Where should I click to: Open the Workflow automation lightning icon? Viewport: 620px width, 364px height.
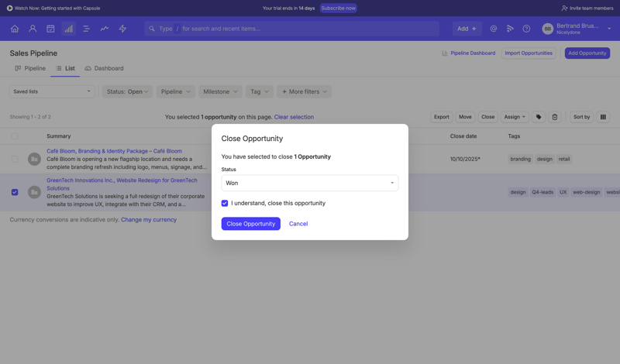(x=122, y=29)
